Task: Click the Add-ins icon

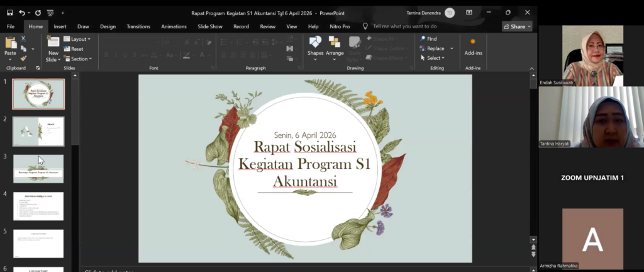Action: (x=473, y=42)
